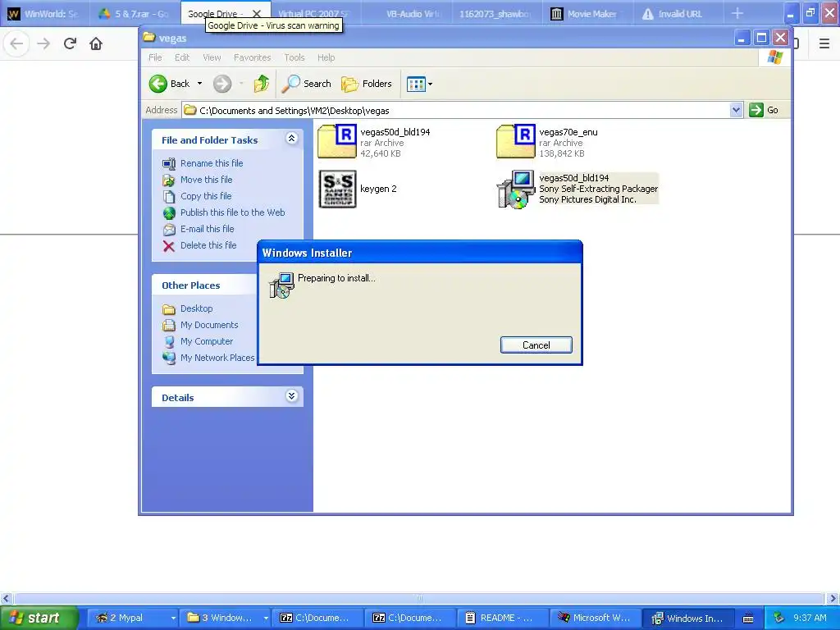Click Rename this file

pos(212,163)
